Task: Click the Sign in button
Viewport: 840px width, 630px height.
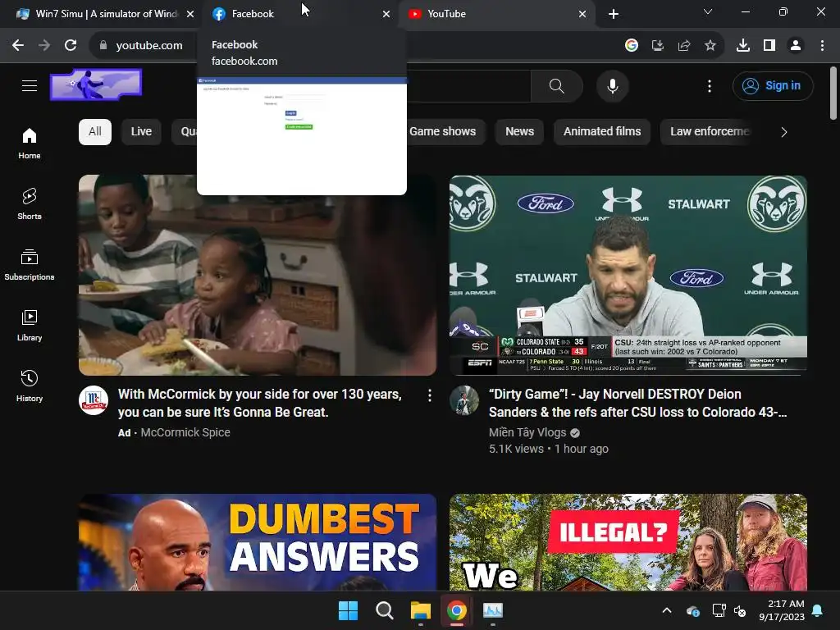Action: pyautogui.click(x=773, y=85)
